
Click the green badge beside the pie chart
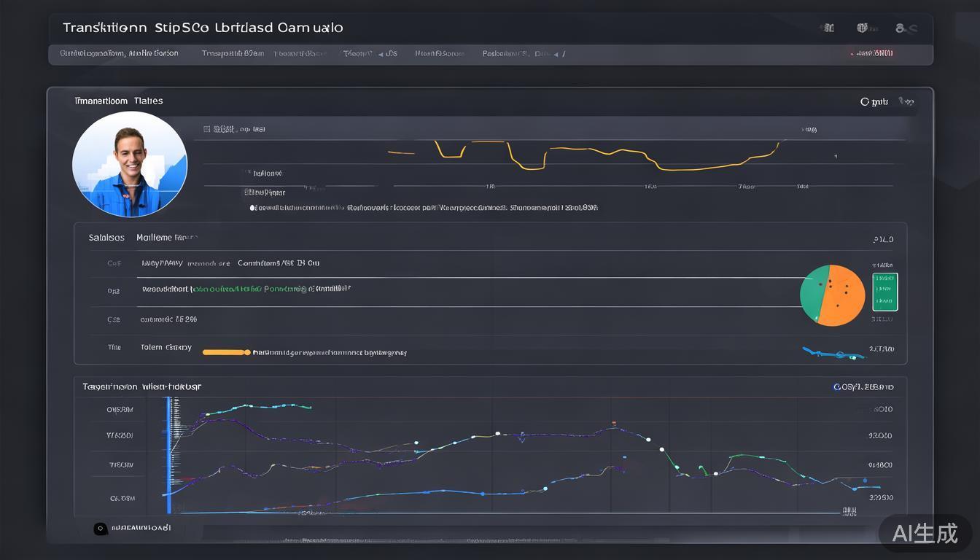[x=884, y=292]
